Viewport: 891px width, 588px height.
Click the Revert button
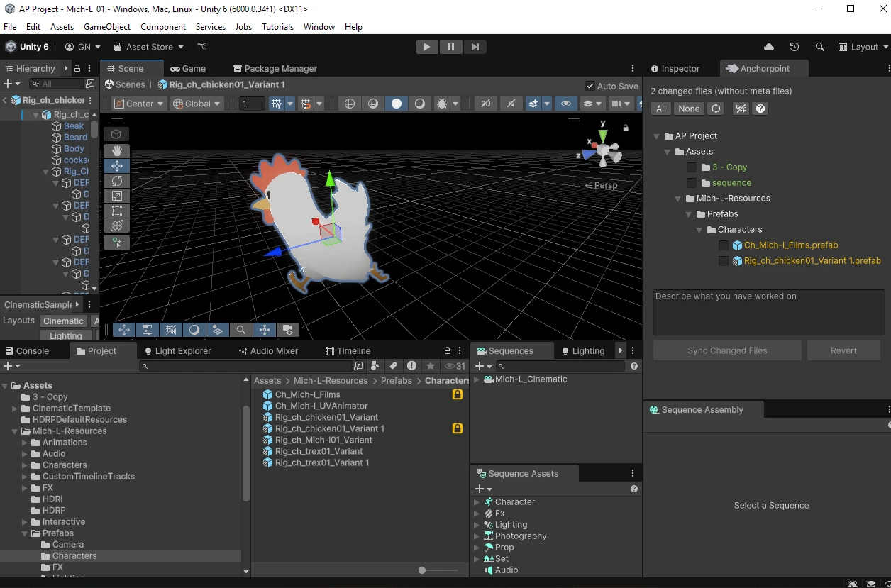pyautogui.click(x=843, y=350)
